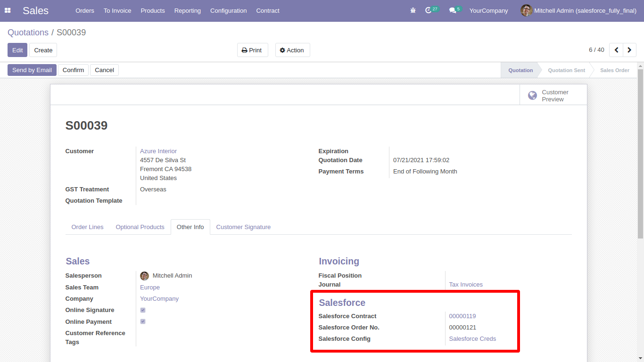Confirm the quotation

click(74, 70)
